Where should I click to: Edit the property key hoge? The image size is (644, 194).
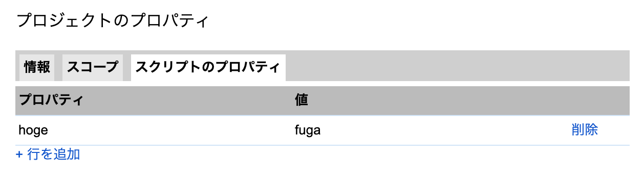(33, 130)
